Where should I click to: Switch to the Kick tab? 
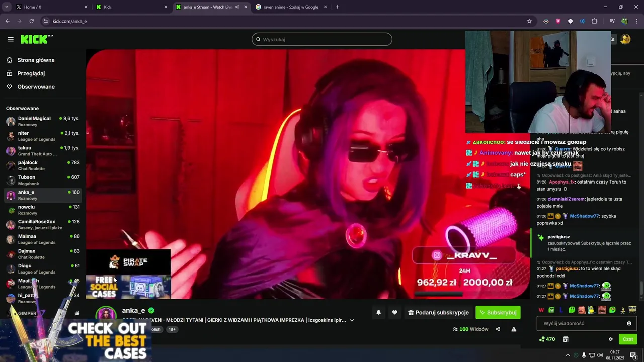tap(132, 7)
